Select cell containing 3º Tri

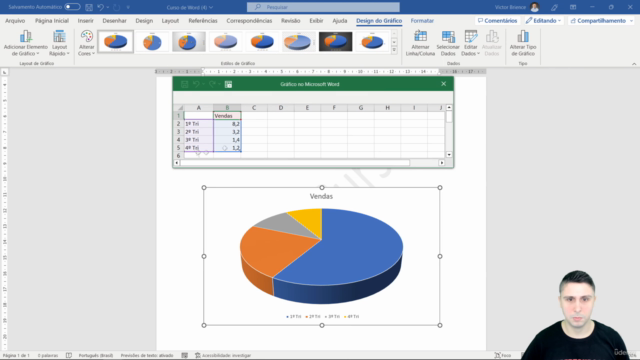tap(198, 140)
